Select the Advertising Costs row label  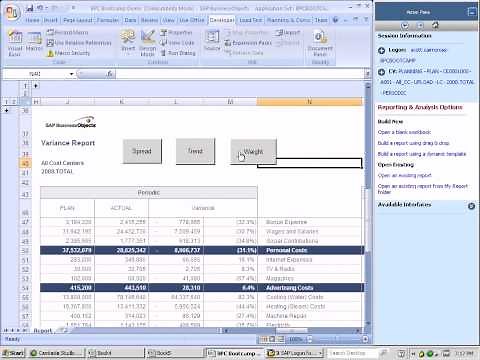(290, 287)
